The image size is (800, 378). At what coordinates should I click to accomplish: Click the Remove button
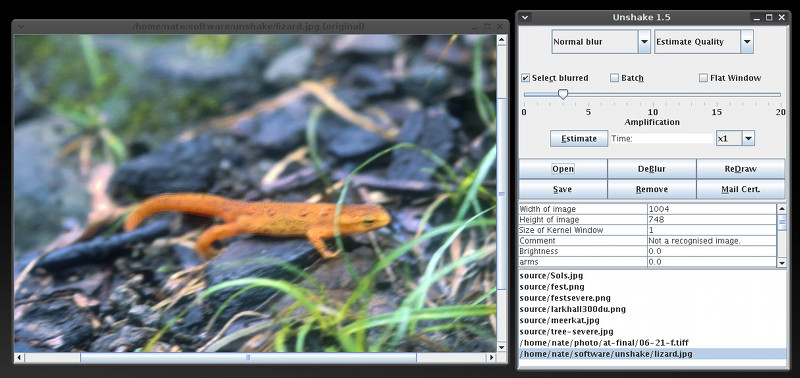[652, 189]
